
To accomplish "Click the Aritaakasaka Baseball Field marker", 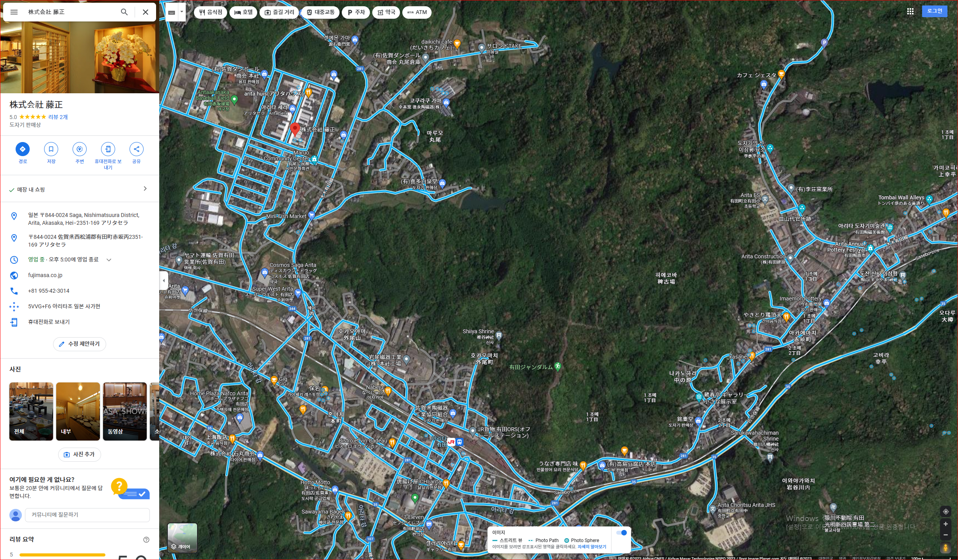I will pyautogui.click(x=235, y=100).
